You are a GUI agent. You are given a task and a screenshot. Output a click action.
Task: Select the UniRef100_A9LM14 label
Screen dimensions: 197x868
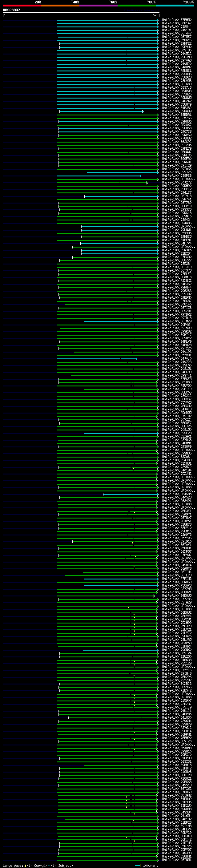coord(177,731)
